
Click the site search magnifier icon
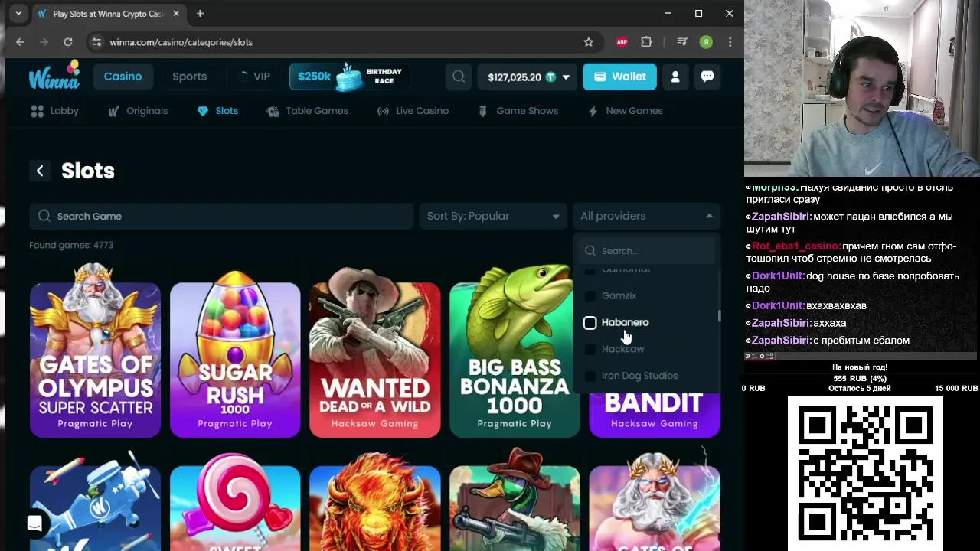459,77
